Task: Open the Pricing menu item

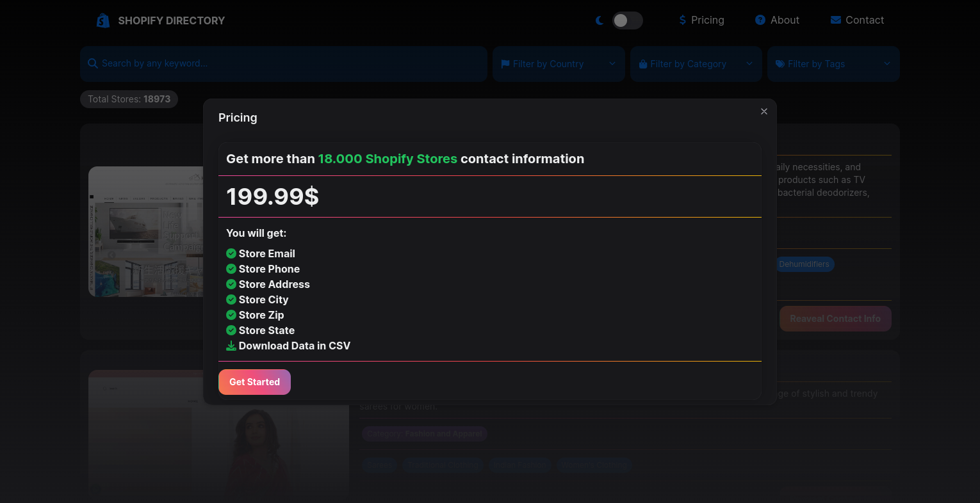Action: click(x=701, y=20)
